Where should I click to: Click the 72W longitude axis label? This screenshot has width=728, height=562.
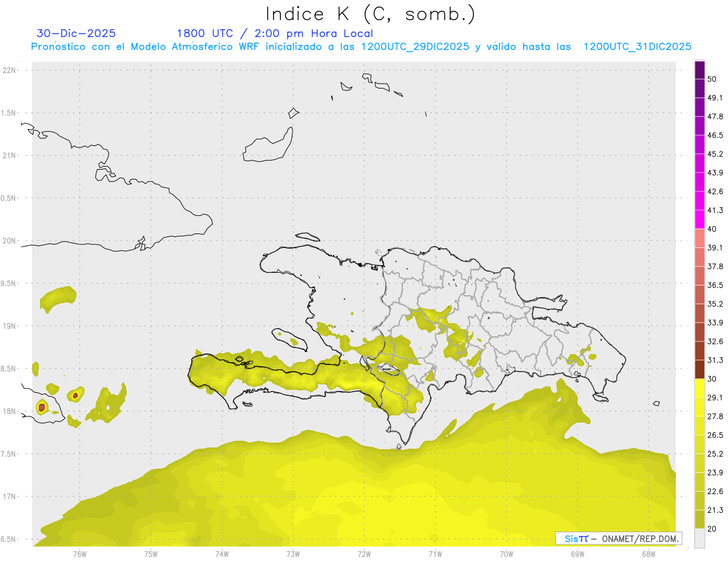[x=364, y=554]
